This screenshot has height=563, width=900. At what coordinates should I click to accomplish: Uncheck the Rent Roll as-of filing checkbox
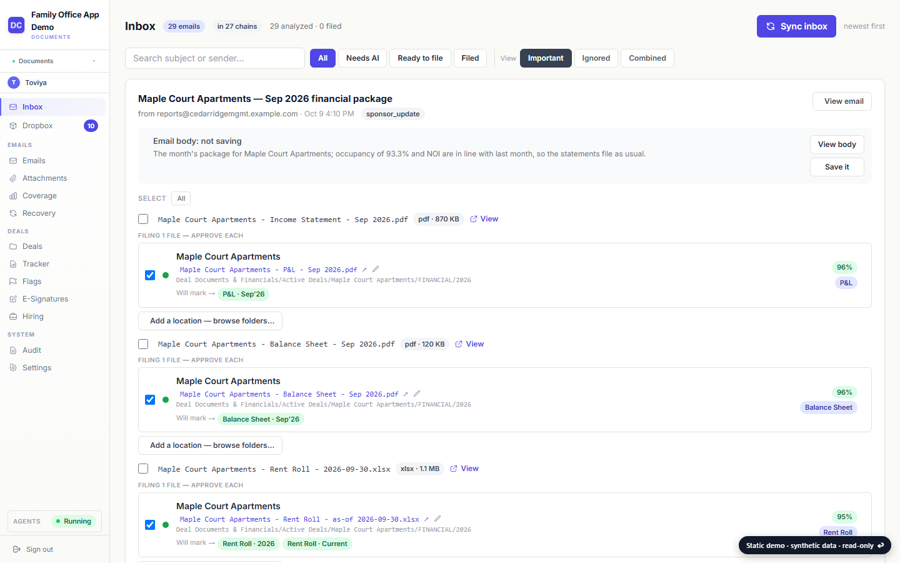[150, 525]
